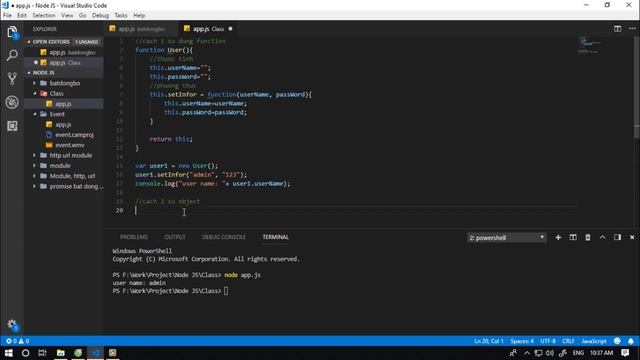Open the View menu

pos(67,15)
